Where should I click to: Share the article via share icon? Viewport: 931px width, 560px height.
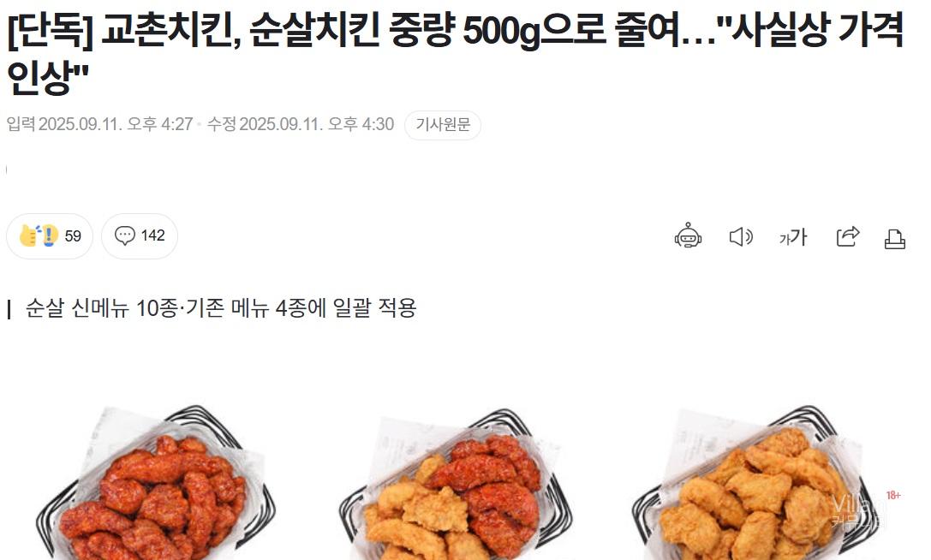coord(847,236)
